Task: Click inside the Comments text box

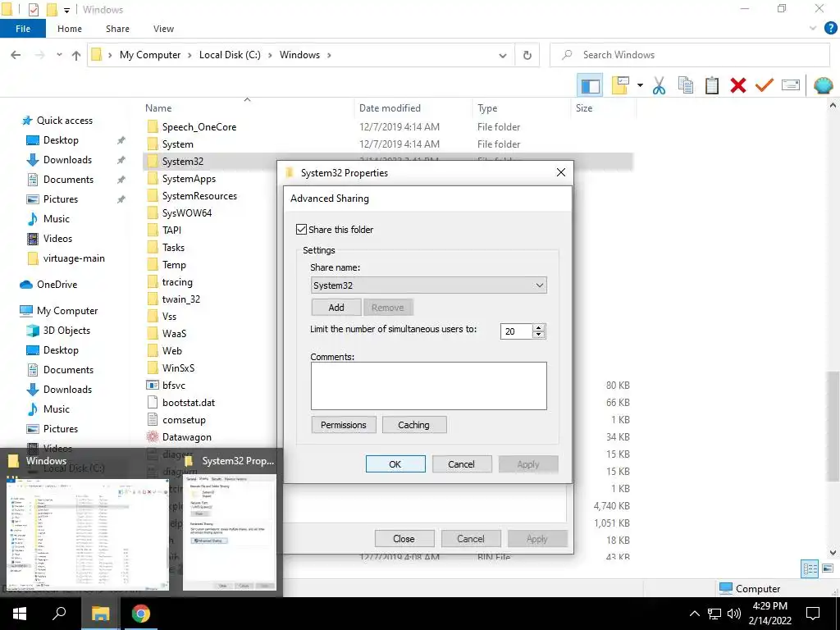Action: 428,386
